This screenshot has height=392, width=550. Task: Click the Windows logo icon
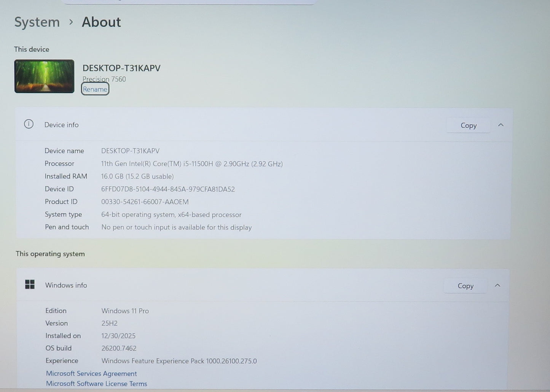(x=30, y=284)
